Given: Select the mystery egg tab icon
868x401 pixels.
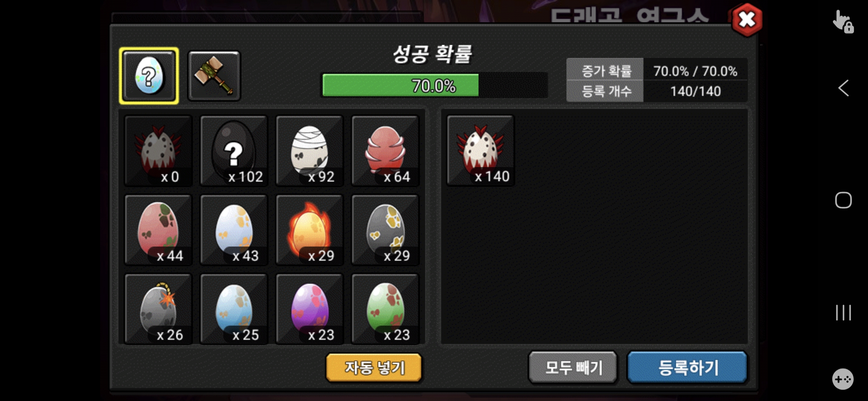Looking at the screenshot, I should [149, 76].
